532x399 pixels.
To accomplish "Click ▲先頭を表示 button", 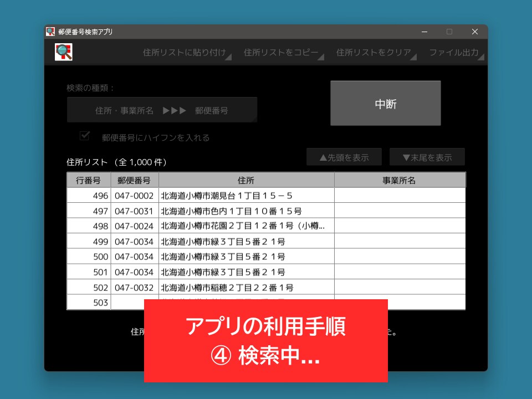I will 344,157.
